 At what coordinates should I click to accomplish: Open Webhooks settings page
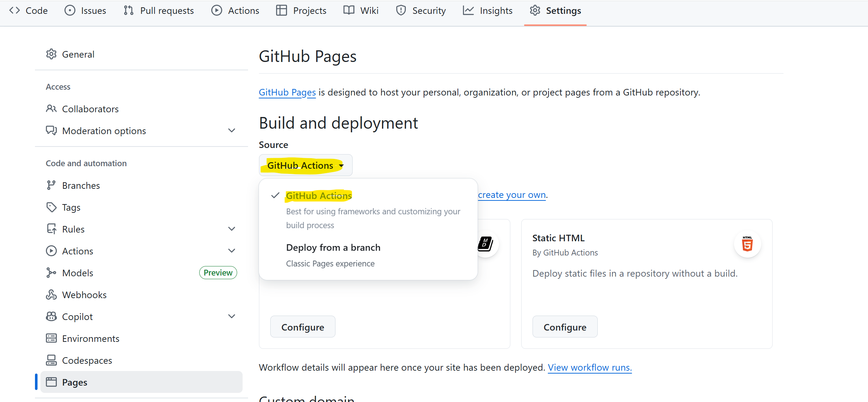(141, 294)
